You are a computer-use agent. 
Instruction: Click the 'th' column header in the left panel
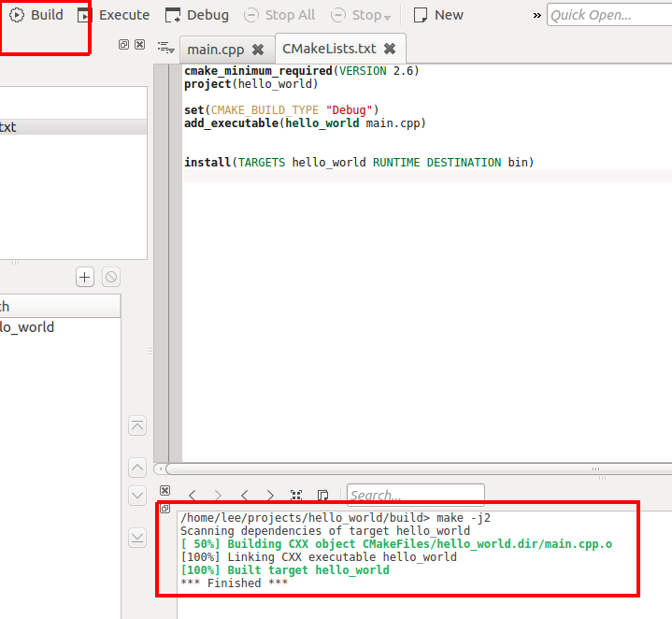coord(60,307)
